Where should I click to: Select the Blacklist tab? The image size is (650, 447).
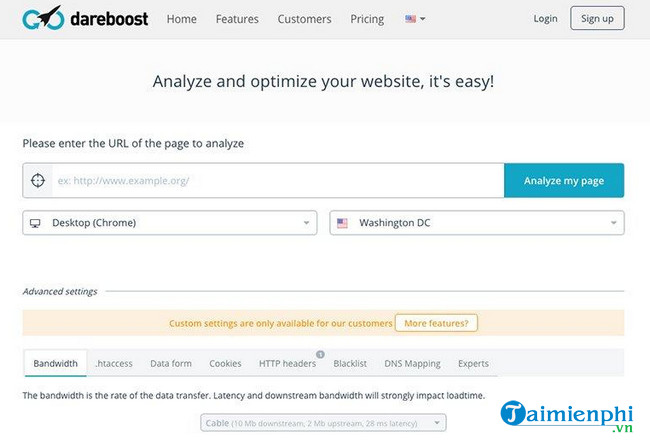coord(350,364)
